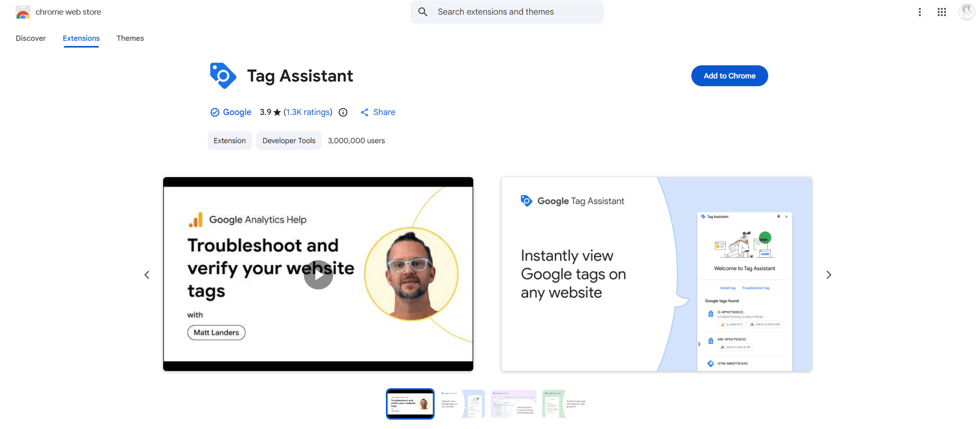980x429 pixels.
Task: Select the first video thumbnail in carousel
Action: coord(410,404)
